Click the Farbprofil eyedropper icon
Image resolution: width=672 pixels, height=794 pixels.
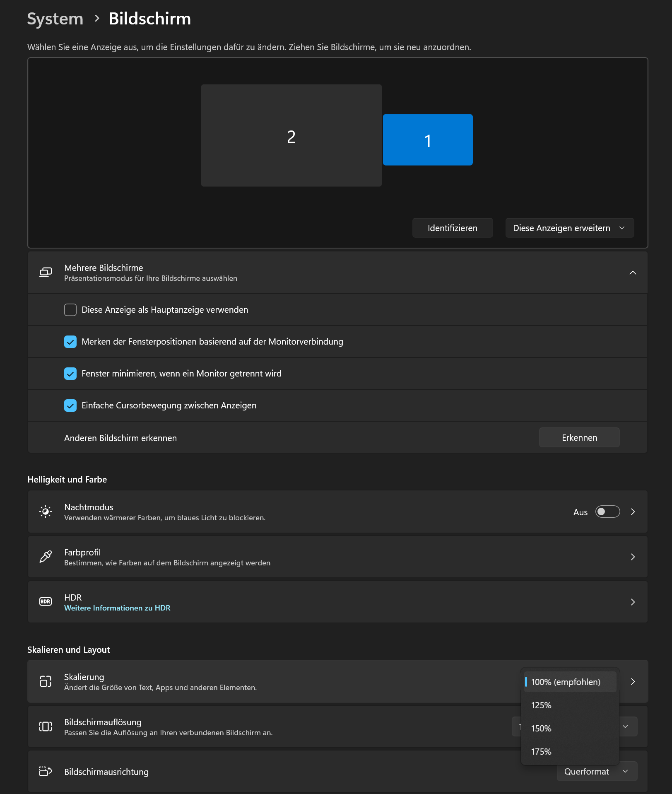(45, 557)
